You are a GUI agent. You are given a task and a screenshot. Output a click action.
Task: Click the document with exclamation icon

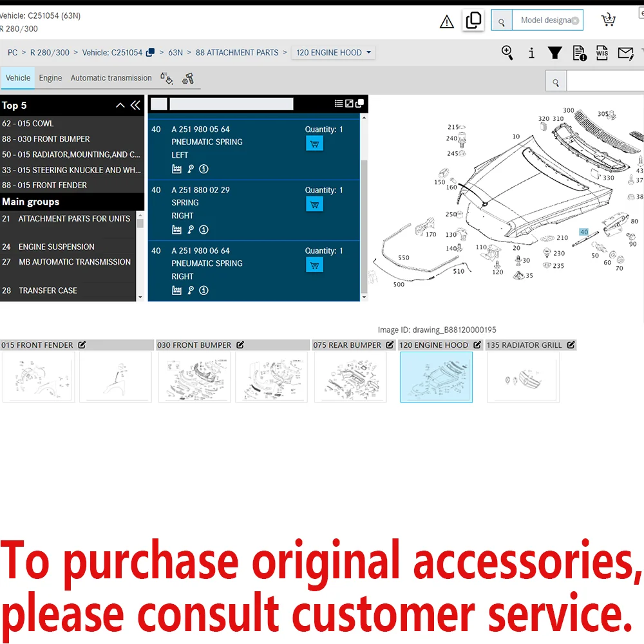579,53
